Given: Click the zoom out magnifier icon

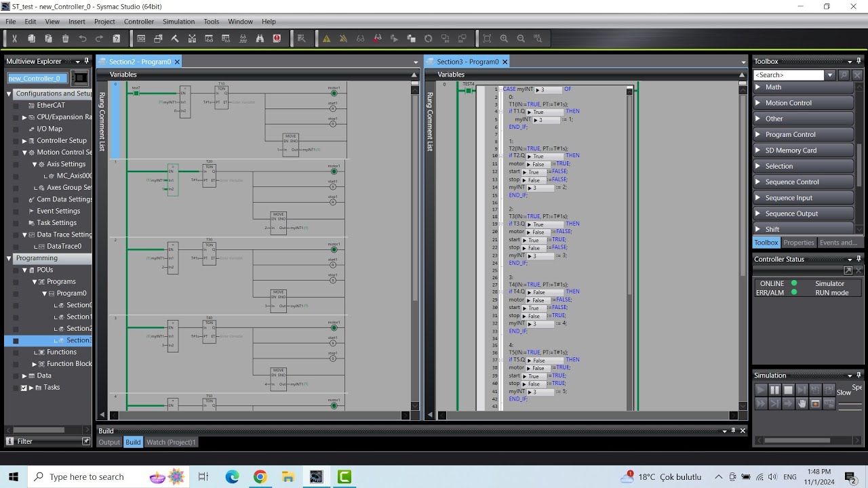Looking at the screenshot, I should tap(521, 39).
